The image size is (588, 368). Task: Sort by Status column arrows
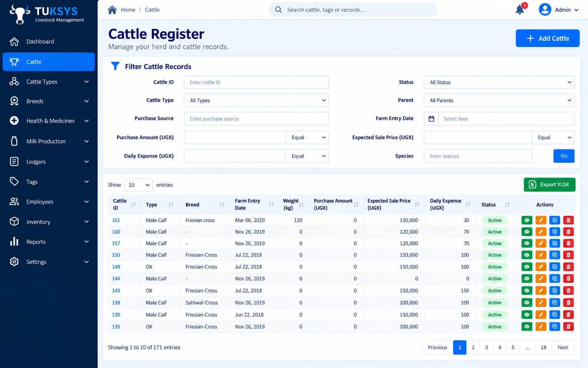[507, 205]
